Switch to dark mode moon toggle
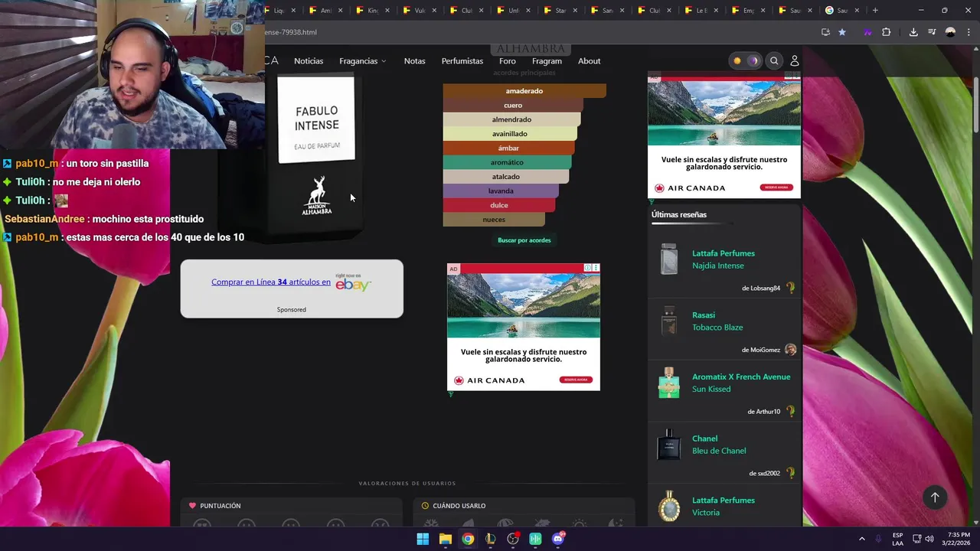This screenshot has width=980, height=551. [x=753, y=60]
